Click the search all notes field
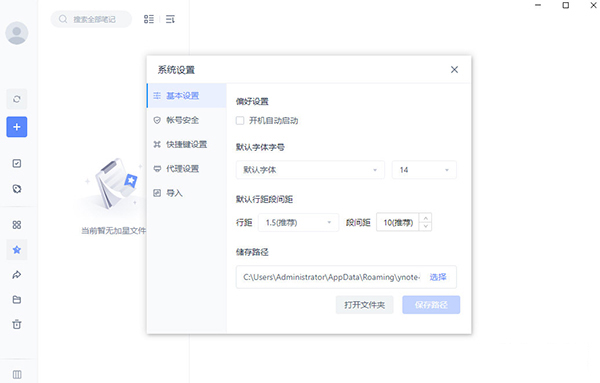This screenshot has width=600, height=383. (x=91, y=19)
